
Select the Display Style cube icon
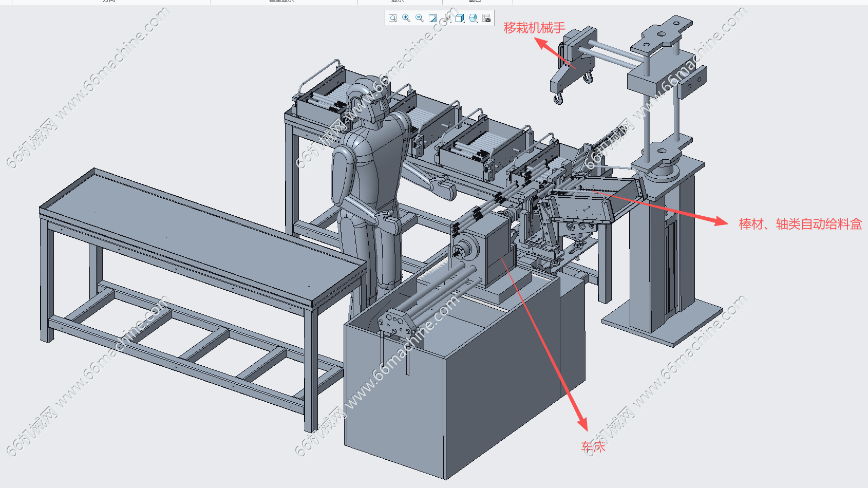(x=460, y=18)
